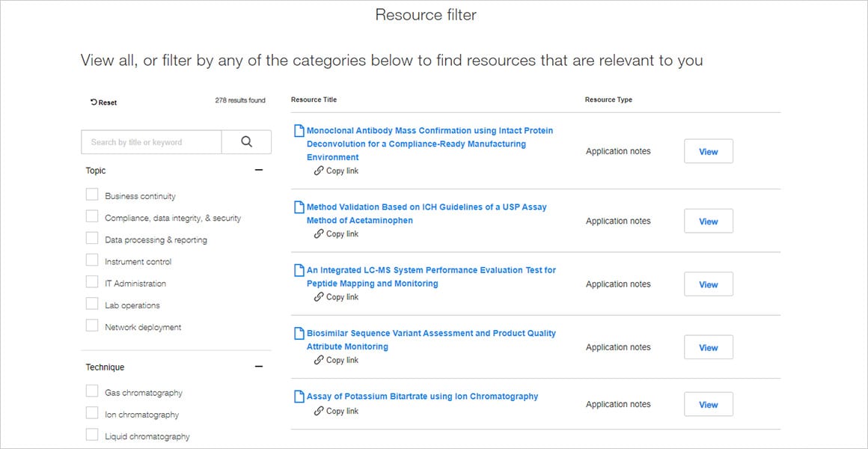
Task: Click chain icon under Method Validation resource
Action: tap(319, 234)
